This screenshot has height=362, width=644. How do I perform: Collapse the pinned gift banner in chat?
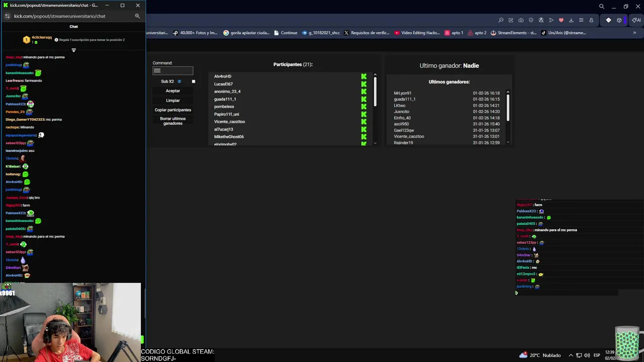coord(73,50)
